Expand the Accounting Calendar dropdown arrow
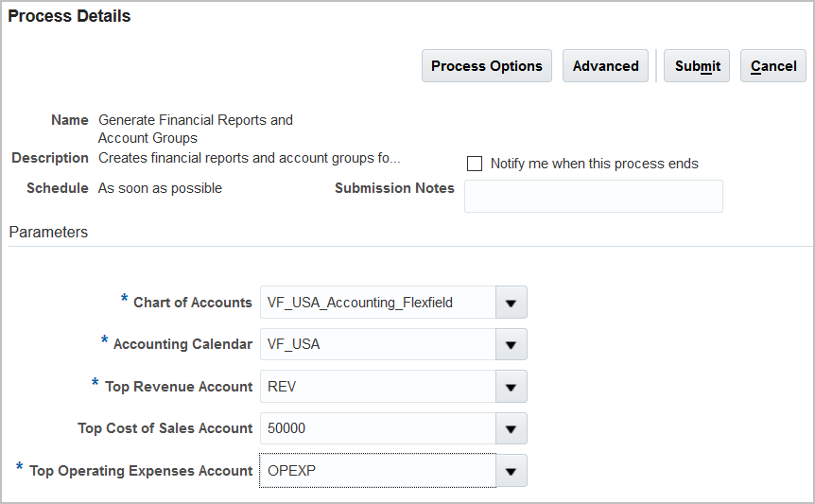This screenshot has width=815, height=504. click(512, 344)
